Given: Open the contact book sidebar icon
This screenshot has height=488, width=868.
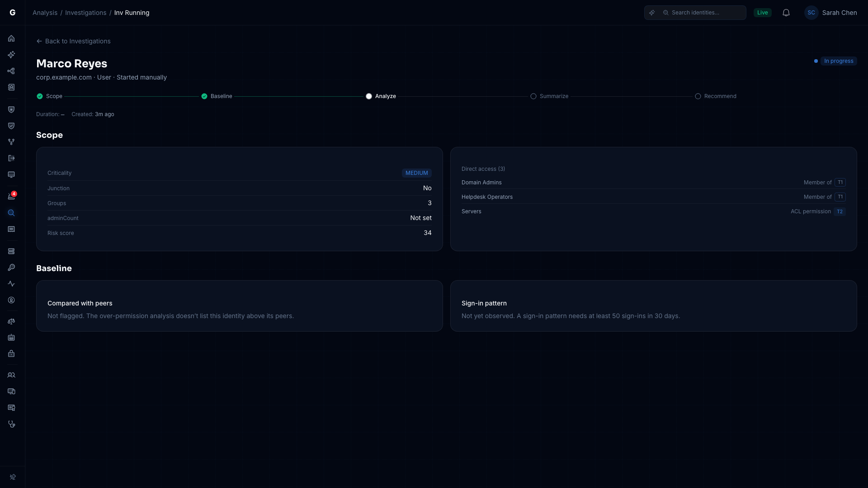Looking at the screenshot, I should (x=11, y=87).
